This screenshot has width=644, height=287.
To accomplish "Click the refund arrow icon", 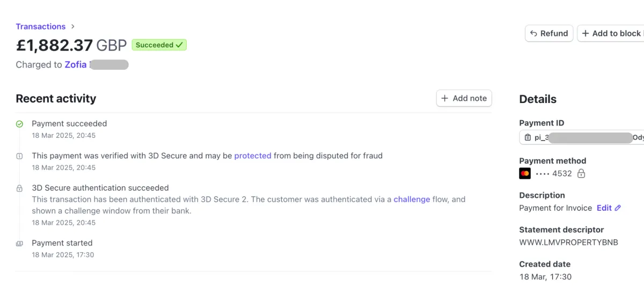I will [x=533, y=33].
